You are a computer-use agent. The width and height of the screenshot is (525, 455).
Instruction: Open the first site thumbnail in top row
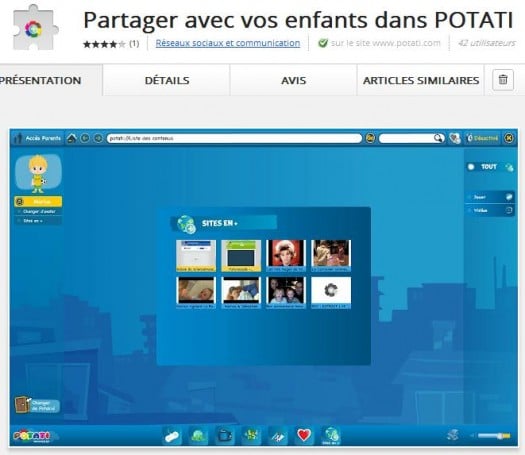pyautogui.click(x=196, y=255)
